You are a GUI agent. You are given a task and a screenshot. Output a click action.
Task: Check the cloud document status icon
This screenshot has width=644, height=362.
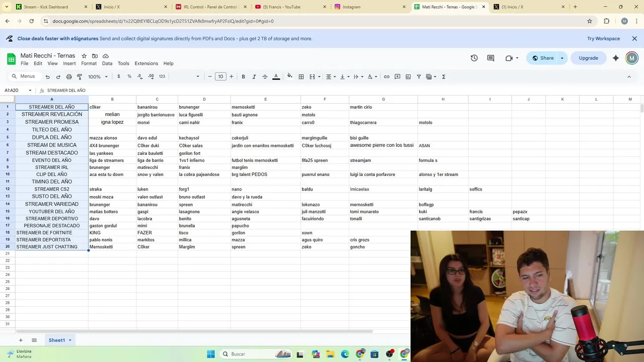tap(106, 56)
